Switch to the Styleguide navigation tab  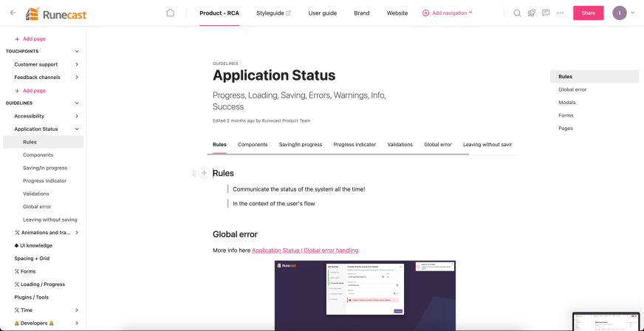point(273,13)
